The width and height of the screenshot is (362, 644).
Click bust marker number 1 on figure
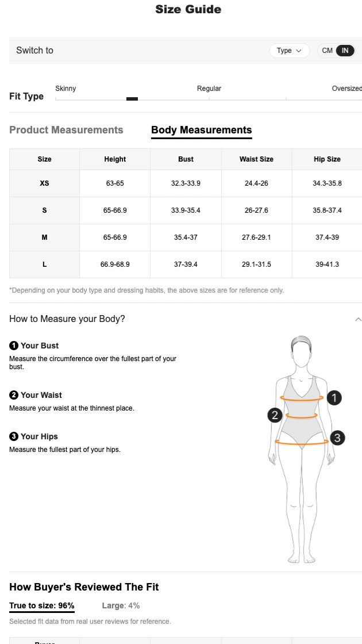click(334, 397)
